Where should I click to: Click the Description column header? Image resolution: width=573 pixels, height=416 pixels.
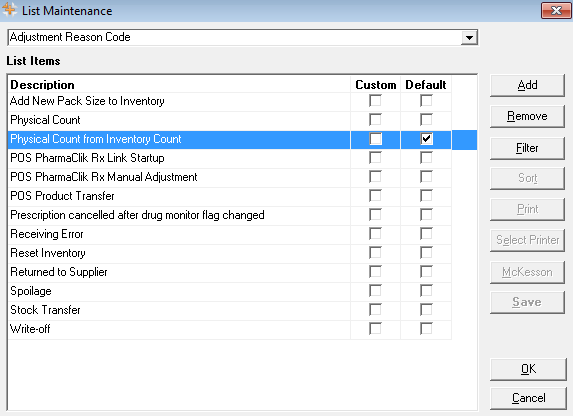[42, 85]
